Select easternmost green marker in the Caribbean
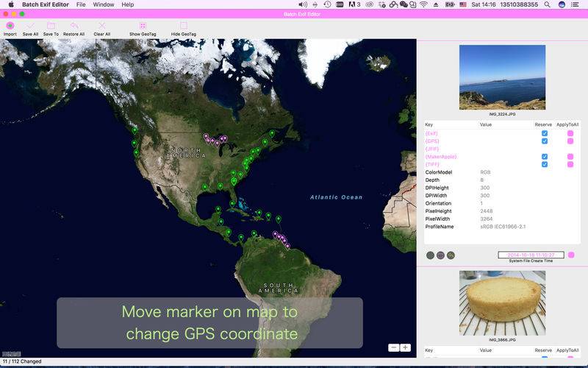Viewport: 588px width, 368px height. coord(279,219)
